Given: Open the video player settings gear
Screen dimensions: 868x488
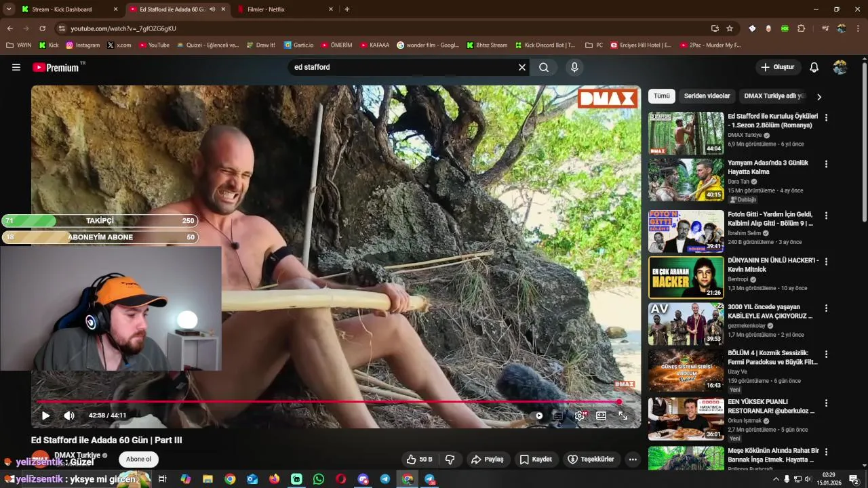Looking at the screenshot, I should click(x=580, y=415).
